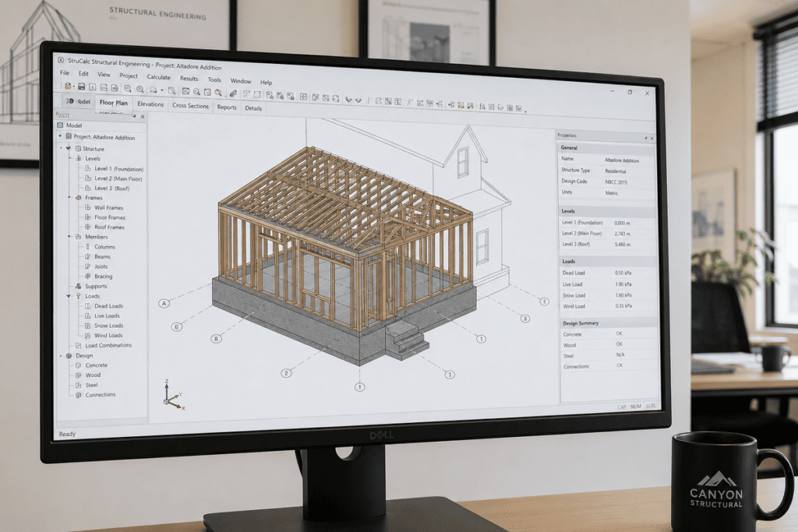798x532 pixels.
Task: Click the Joists member icon
Action: 87,266
